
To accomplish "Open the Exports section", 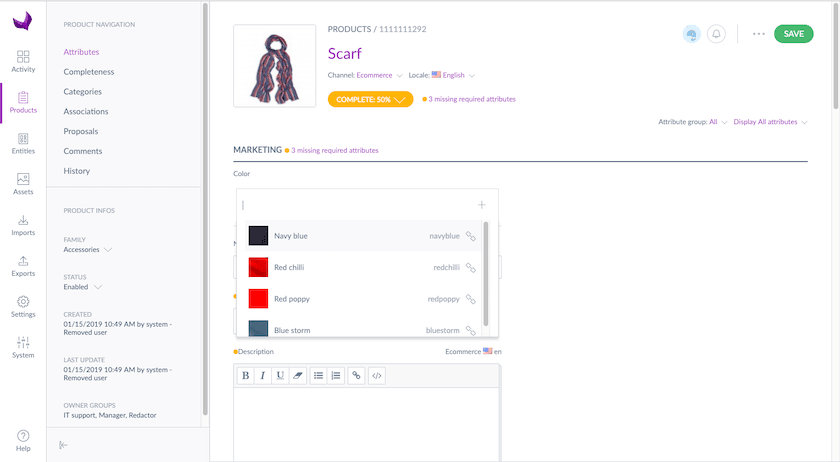I will click(x=23, y=266).
